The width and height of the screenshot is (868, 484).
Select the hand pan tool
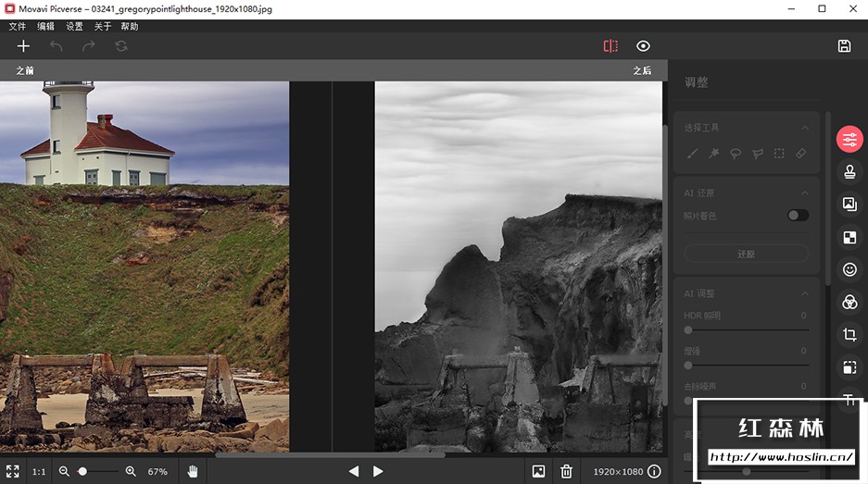pos(193,471)
